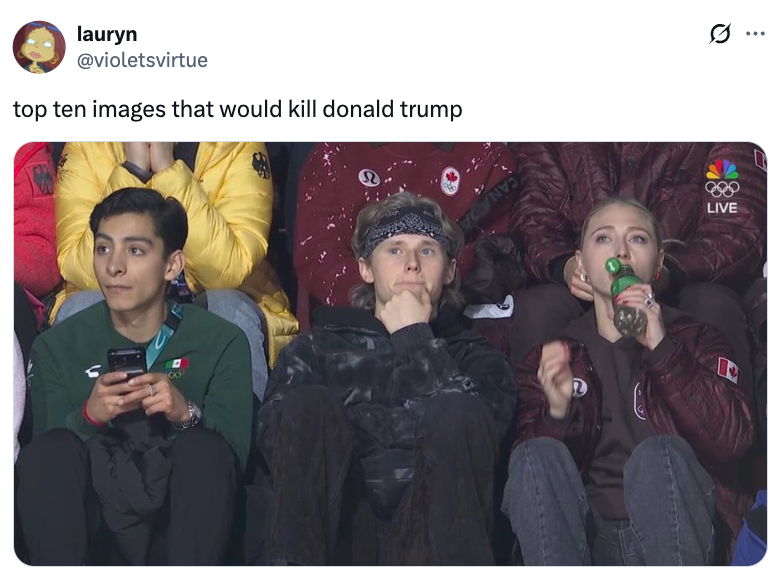The height and width of the screenshot is (574, 778).
Task: Click the green bottle the woman drinks from
Action: click(626, 296)
